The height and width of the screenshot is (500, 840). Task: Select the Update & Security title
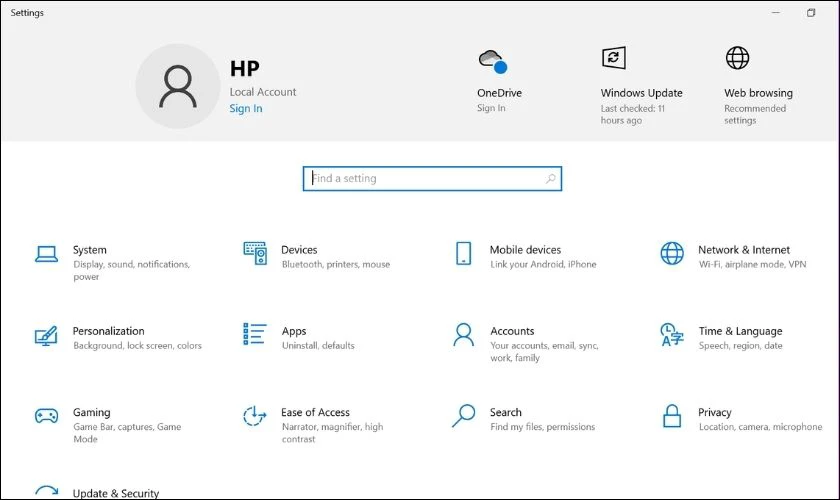tap(116, 493)
